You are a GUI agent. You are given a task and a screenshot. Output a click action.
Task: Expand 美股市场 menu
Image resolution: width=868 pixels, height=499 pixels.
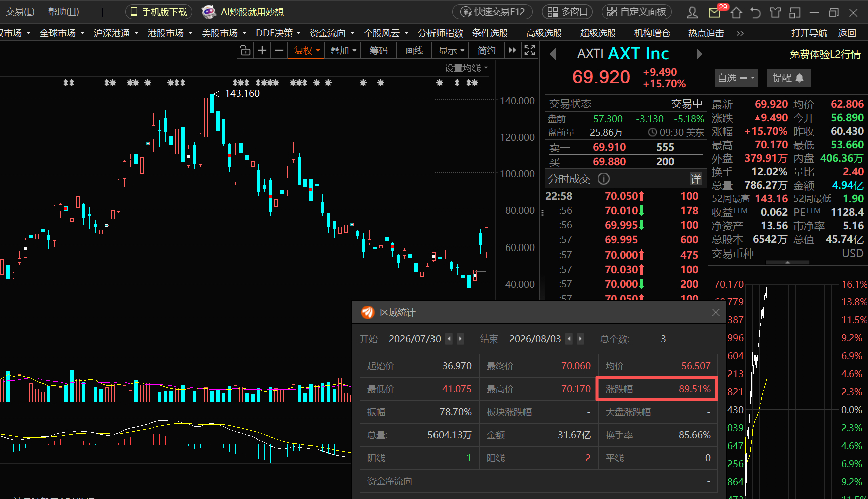[224, 33]
